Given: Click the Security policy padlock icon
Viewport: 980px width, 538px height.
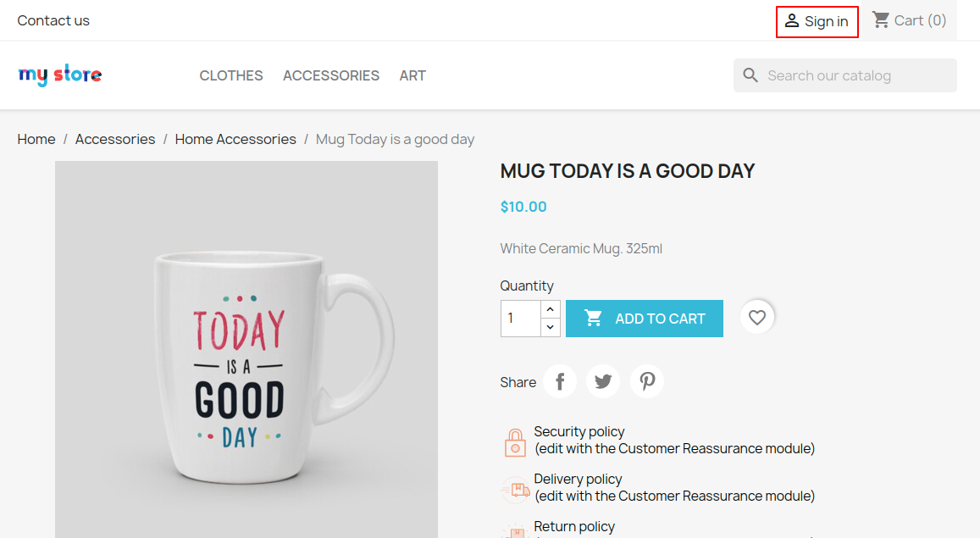Looking at the screenshot, I should (x=515, y=441).
